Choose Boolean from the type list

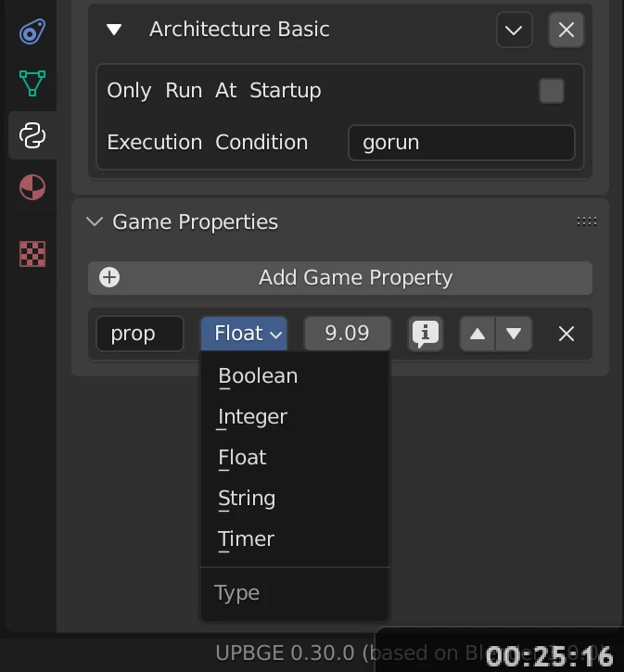258,376
